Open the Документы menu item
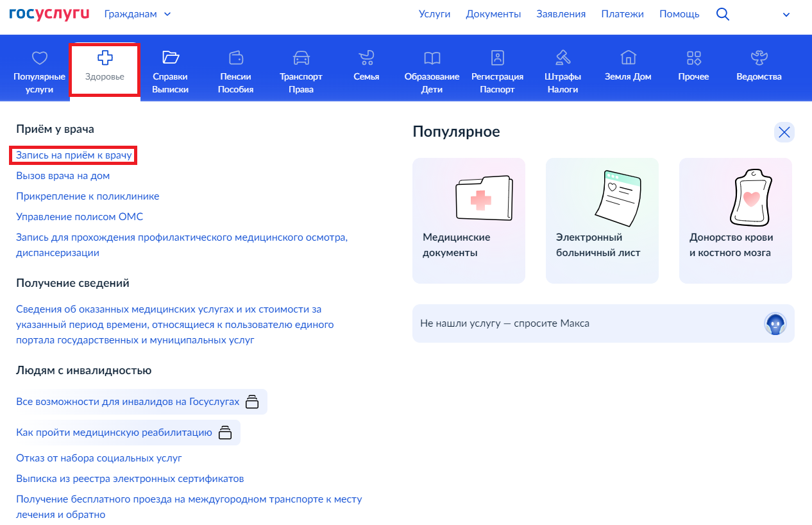The height and width of the screenshot is (525, 812). pos(493,14)
